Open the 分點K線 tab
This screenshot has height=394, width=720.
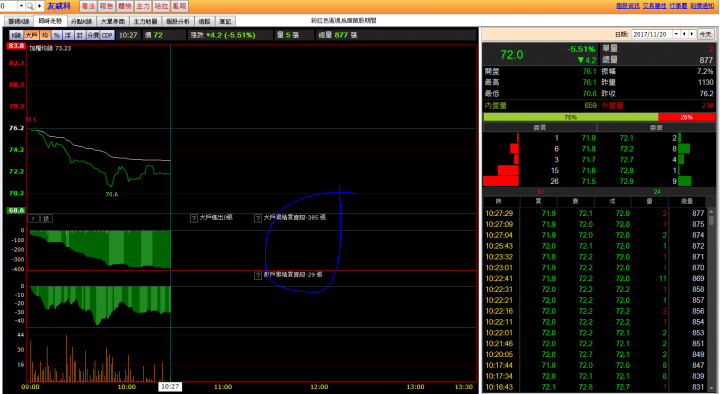coord(81,21)
